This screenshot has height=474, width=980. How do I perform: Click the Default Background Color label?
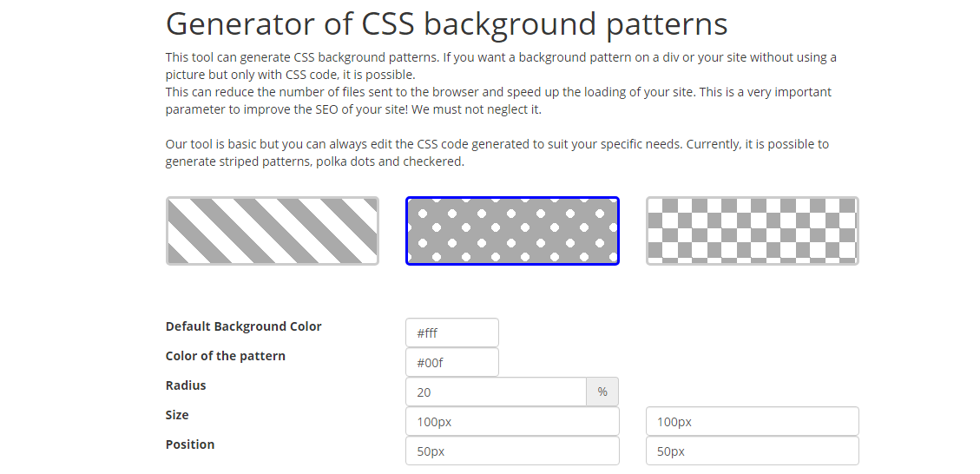[244, 326]
